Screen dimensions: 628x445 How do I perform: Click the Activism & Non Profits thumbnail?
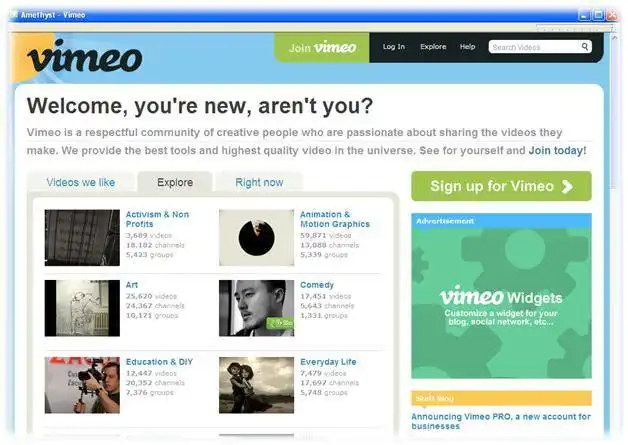click(x=82, y=238)
